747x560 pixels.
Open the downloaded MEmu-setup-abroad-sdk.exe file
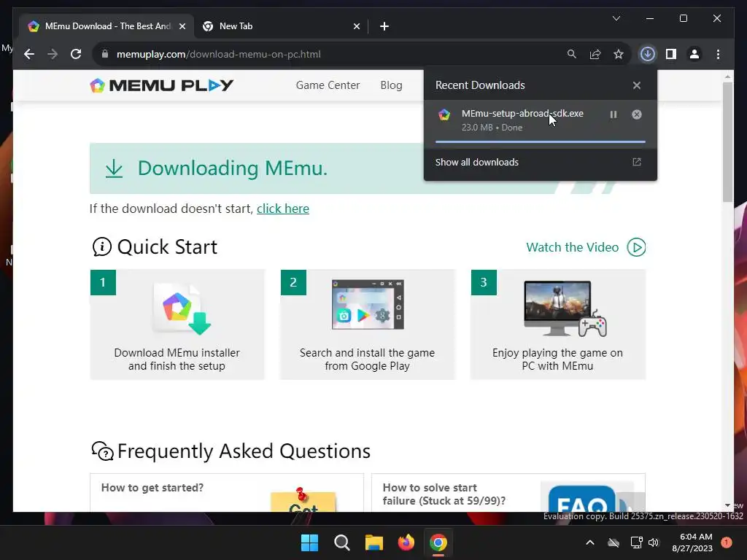pos(522,113)
